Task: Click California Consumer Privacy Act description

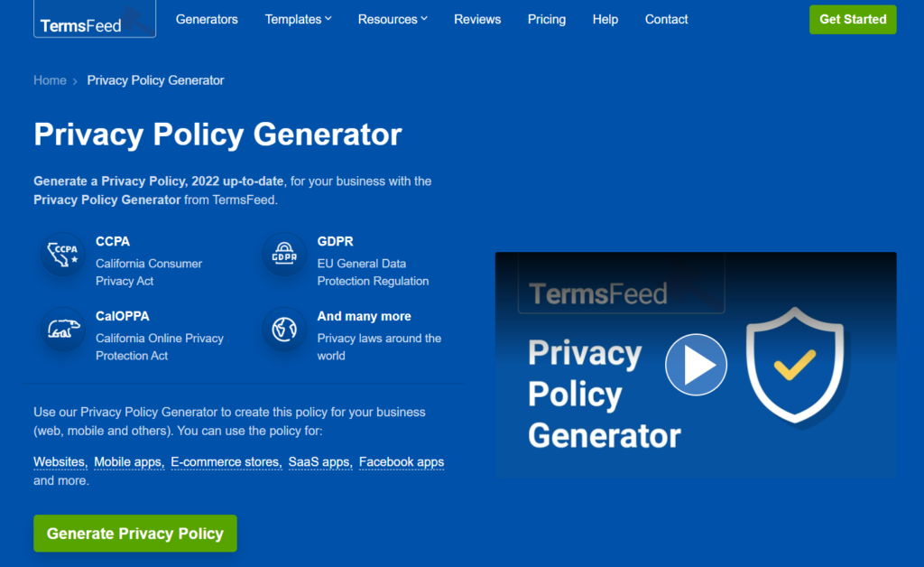Action: click(x=149, y=273)
